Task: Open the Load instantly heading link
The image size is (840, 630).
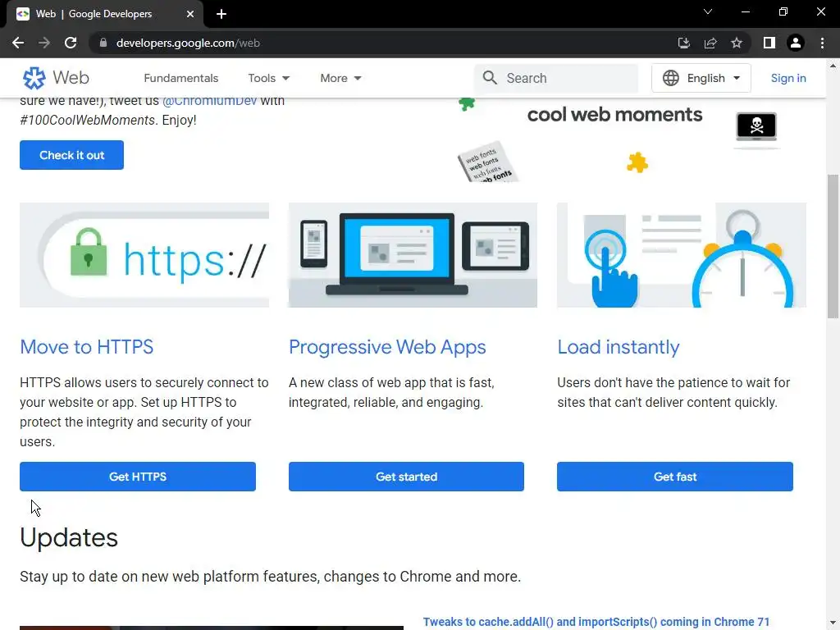Action: (x=619, y=347)
